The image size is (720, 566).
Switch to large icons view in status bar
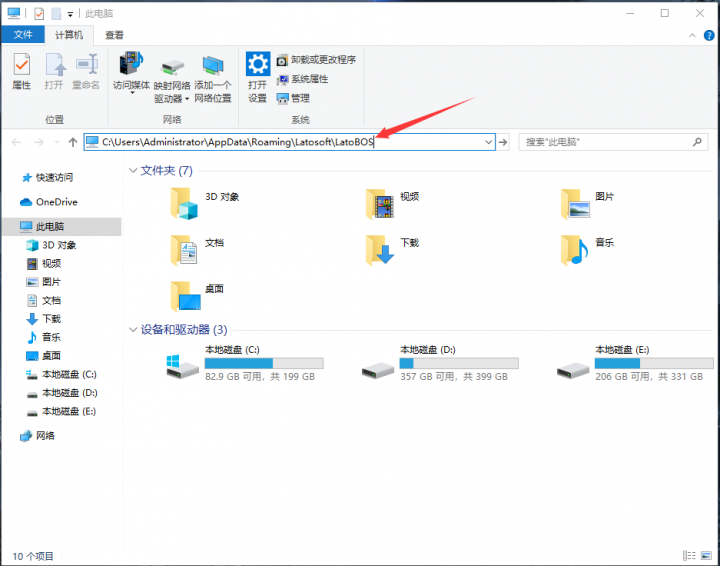click(x=706, y=556)
